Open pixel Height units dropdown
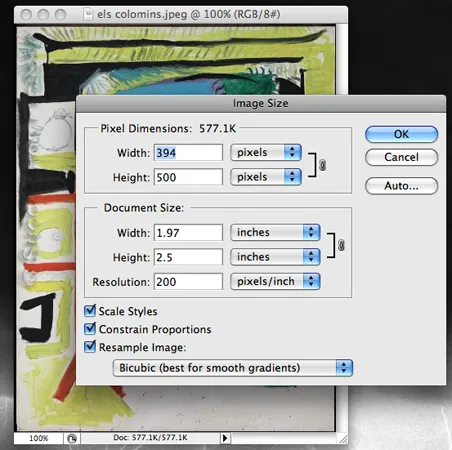This screenshot has width=452, height=450. point(266,177)
